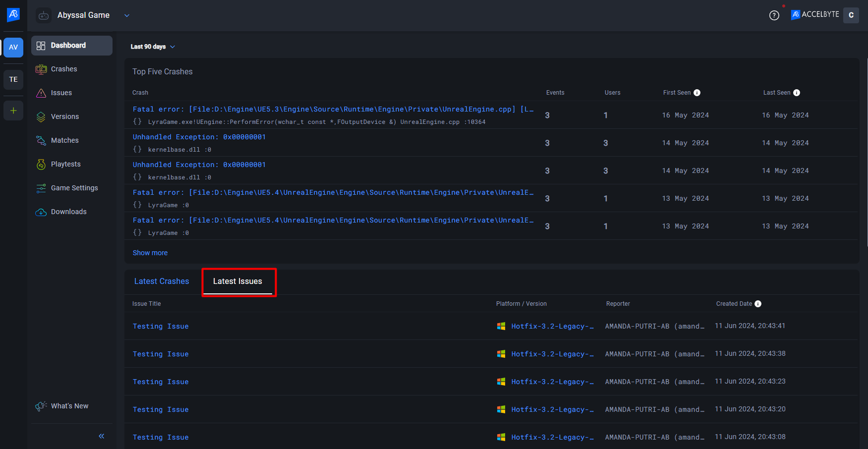This screenshot has width=868, height=449.
Task: Open the Last 90 days dropdown
Action: tap(152, 47)
